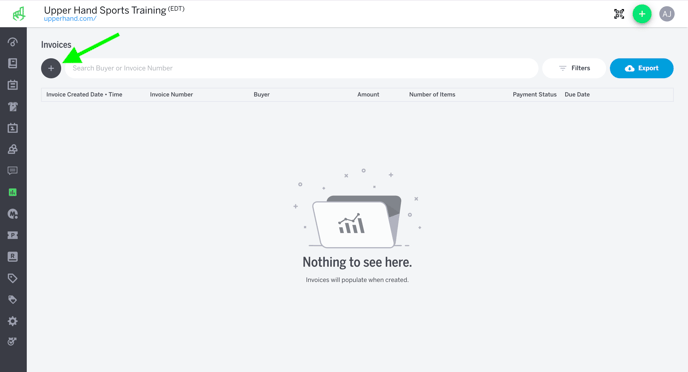The image size is (688, 372).
Task: Open the AJ user avatar menu
Action: point(666,14)
